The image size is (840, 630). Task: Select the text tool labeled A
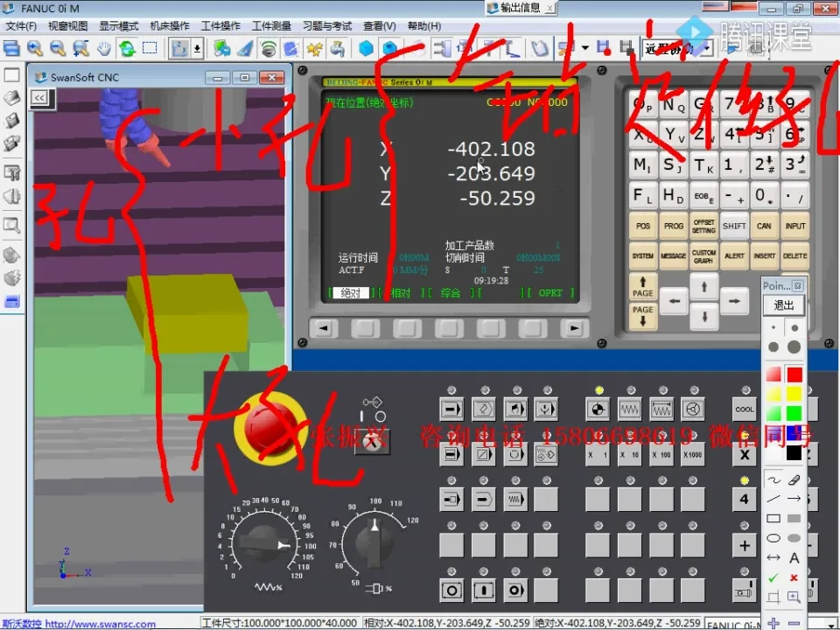point(794,557)
